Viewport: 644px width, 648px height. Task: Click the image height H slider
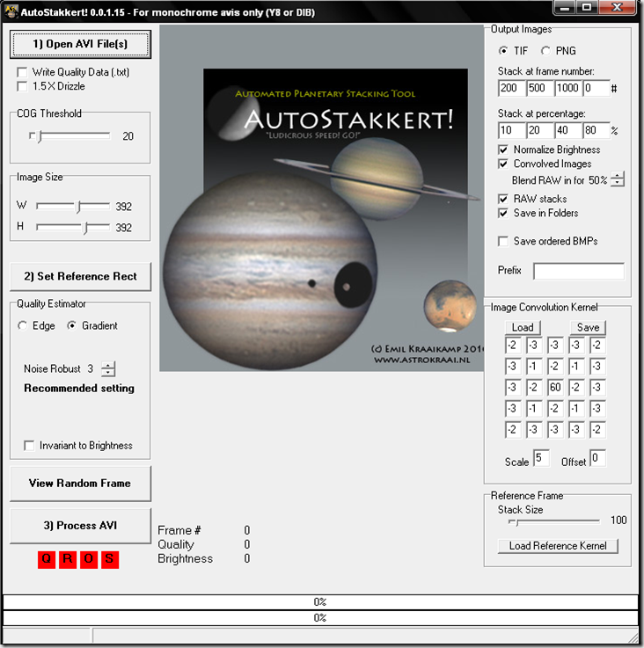73,228
